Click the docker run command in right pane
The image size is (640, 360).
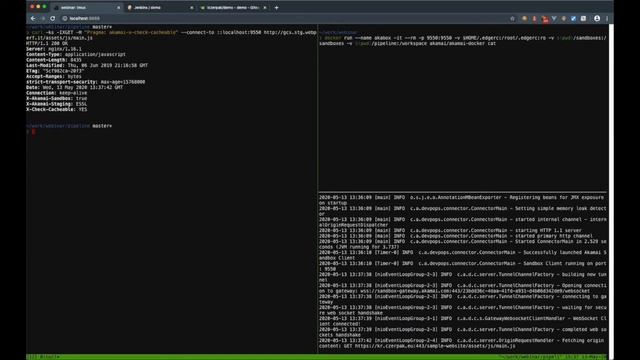coord(463,40)
